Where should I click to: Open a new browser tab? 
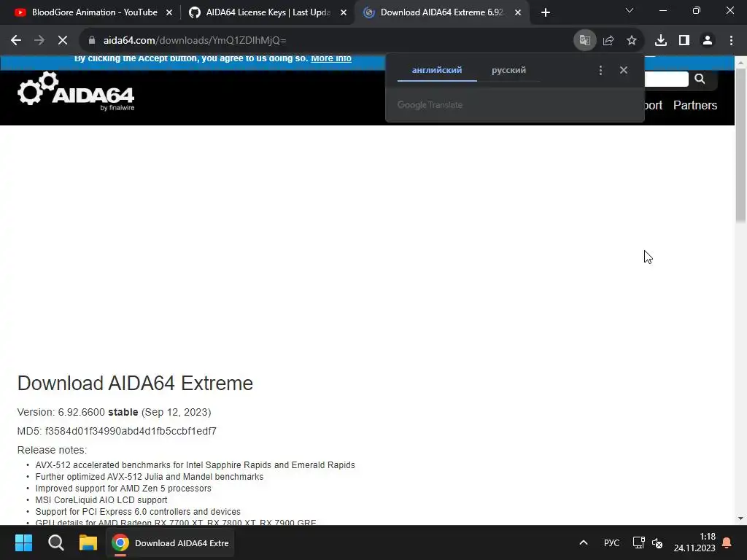pos(546,12)
